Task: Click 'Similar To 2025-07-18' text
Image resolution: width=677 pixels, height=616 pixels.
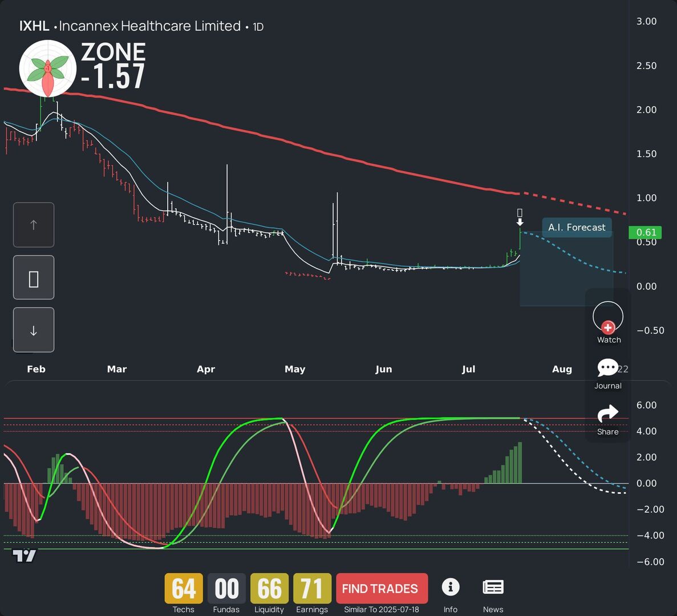Action: [381, 610]
